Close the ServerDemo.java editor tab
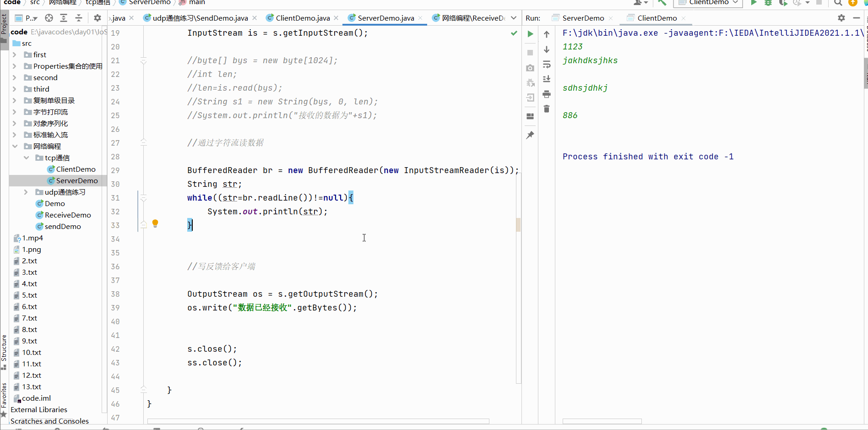 (420, 18)
